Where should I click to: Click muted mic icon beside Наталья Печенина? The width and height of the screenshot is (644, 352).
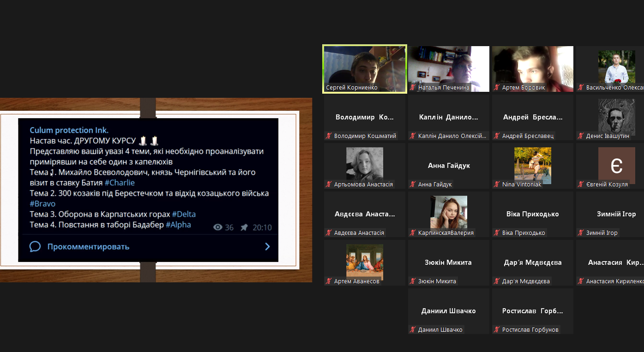413,88
